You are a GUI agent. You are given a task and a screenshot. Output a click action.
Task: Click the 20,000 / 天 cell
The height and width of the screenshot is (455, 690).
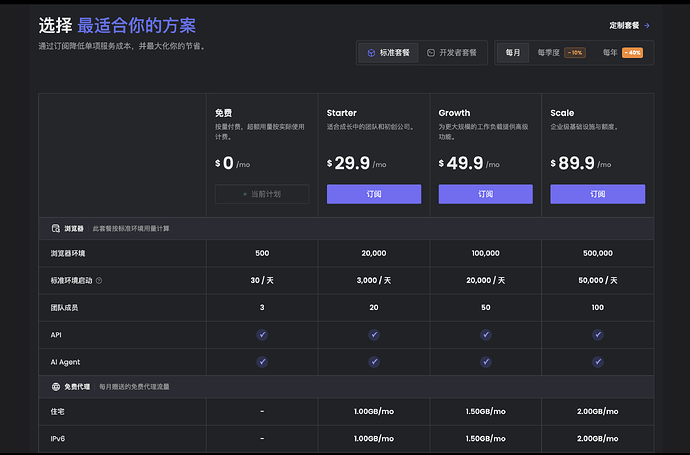[x=486, y=281]
